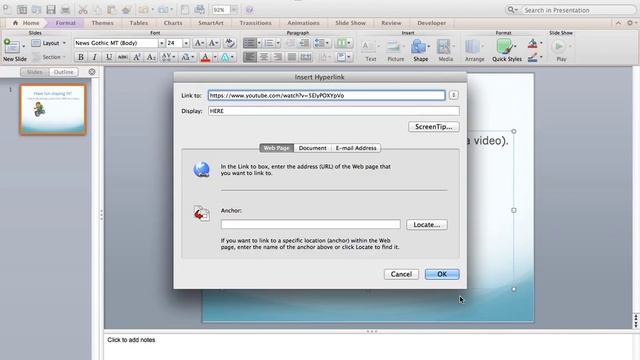Click the ribbon gear settings icon
The image size is (640, 360).
pos(630,23)
